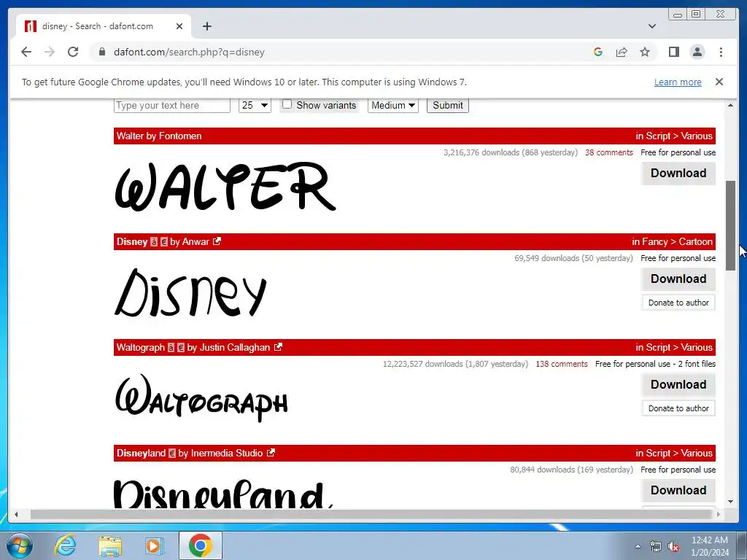The width and height of the screenshot is (747, 560).
Task: Open File Explorer from taskbar
Action: point(110,545)
